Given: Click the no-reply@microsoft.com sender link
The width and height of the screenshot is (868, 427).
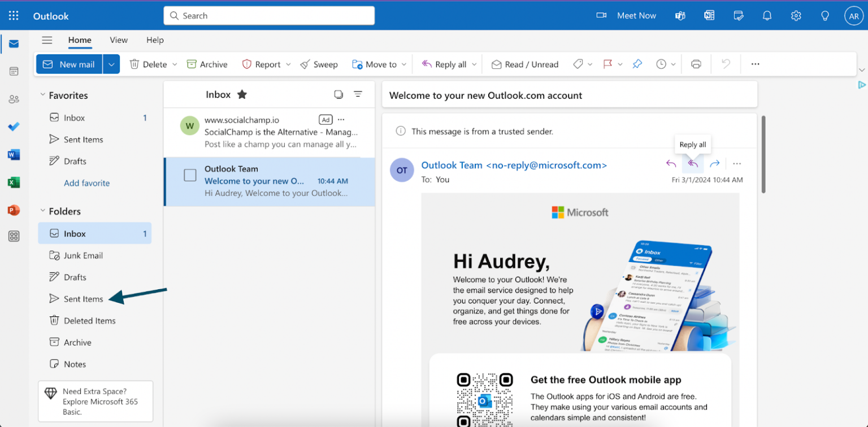Looking at the screenshot, I should click(545, 165).
